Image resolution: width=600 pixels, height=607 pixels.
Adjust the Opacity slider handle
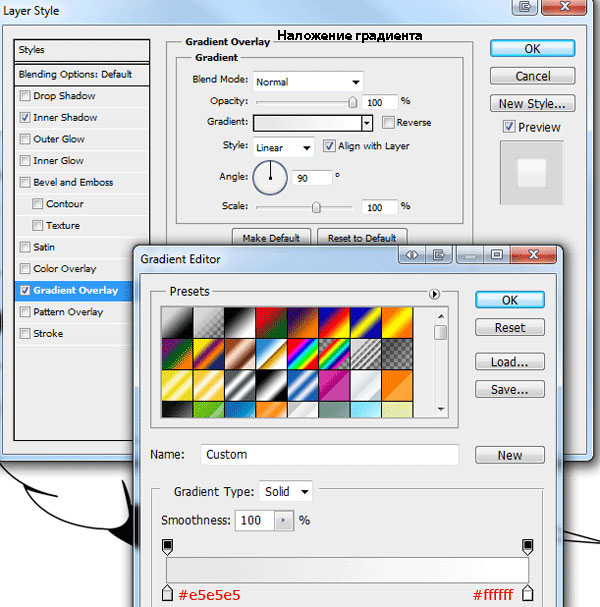pyautogui.click(x=352, y=102)
